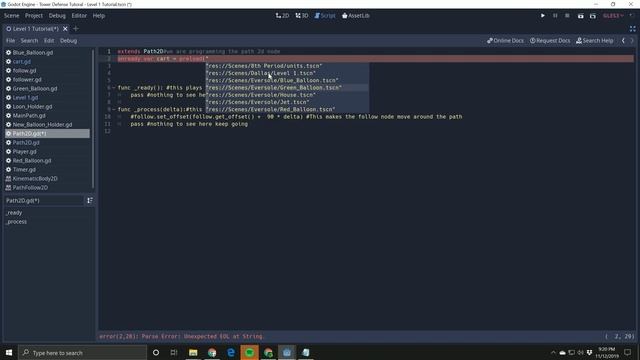Click the Windows taskbar search box
640x360 pixels.
[82, 352]
